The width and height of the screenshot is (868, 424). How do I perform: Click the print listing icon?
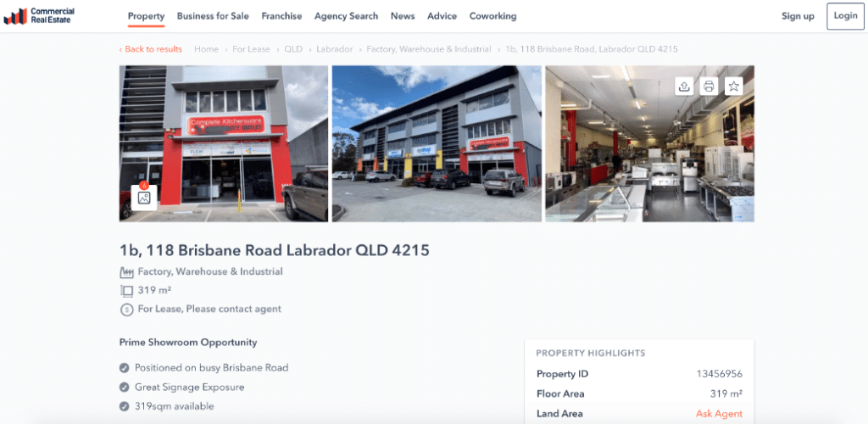709,86
